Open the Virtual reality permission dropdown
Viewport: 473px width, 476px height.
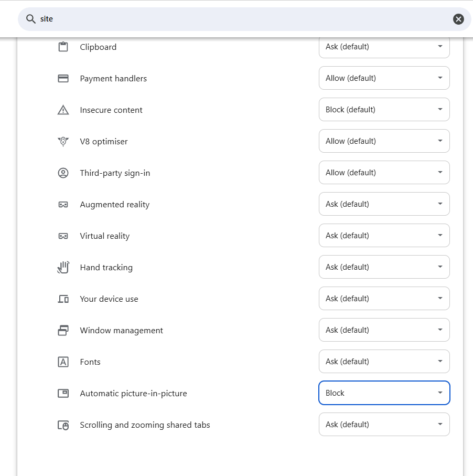[x=384, y=236]
